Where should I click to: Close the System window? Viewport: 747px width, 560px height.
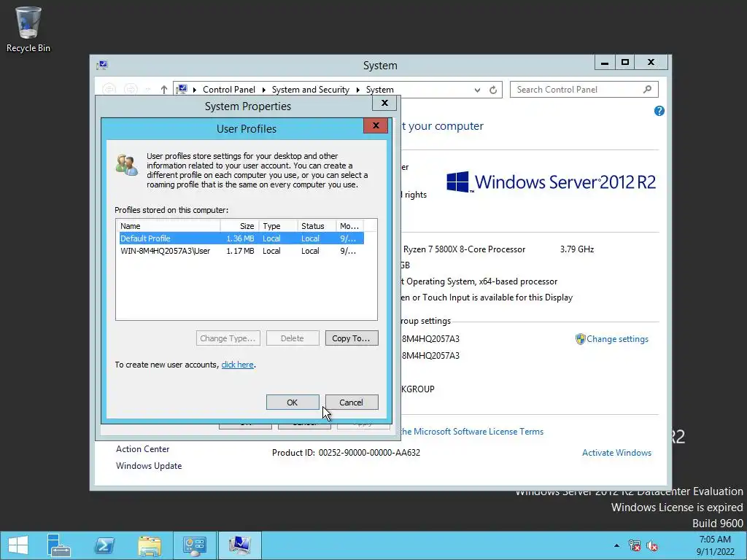pyautogui.click(x=651, y=63)
